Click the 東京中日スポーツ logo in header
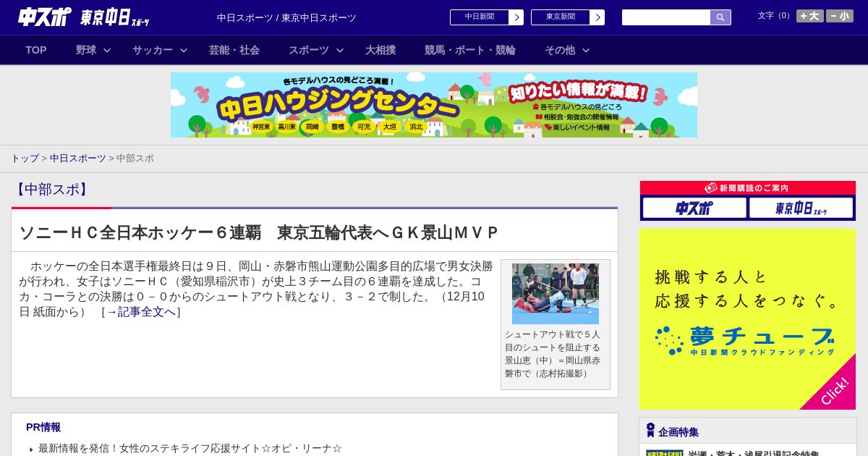Screen dimensions: 868x456 (115, 18)
